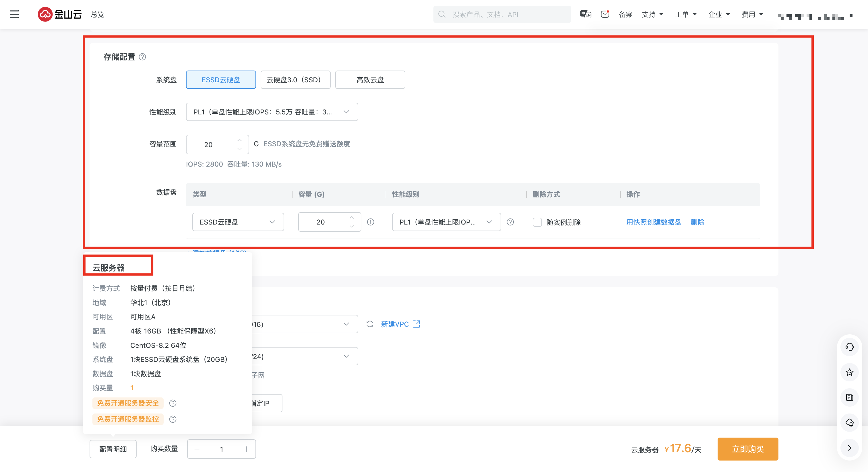Click the document icon in right sidebar
The height and width of the screenshot is (472, 868).
[x=849, y=397]
